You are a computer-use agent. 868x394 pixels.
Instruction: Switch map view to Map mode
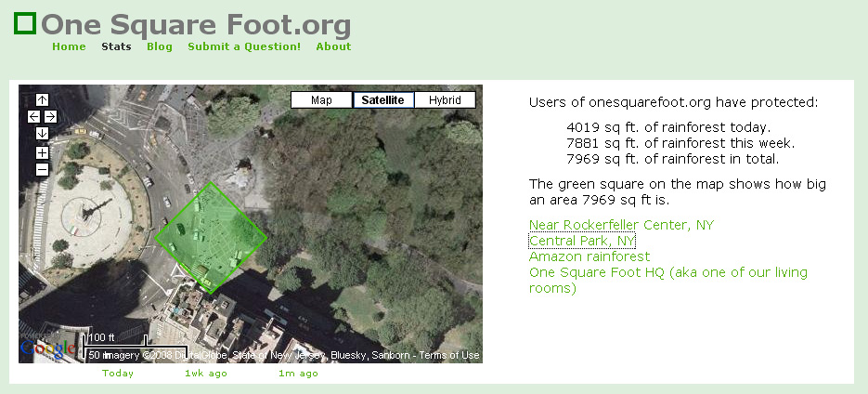(x=321, y=100)
